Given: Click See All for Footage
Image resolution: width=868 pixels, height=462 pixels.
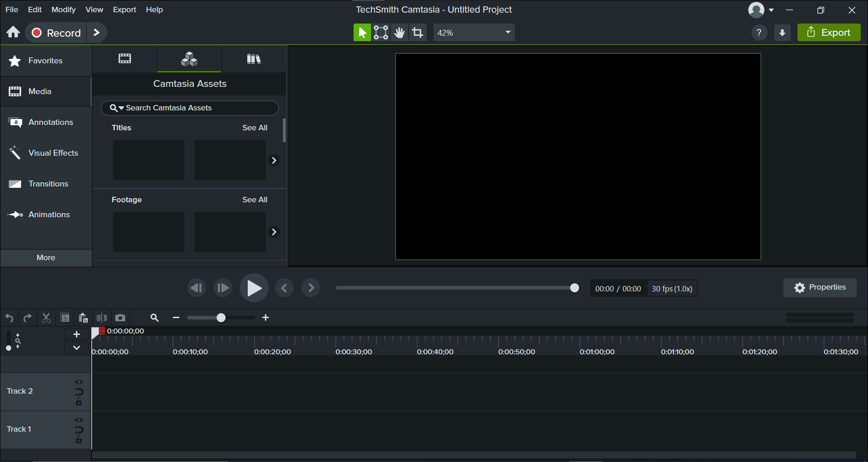Looking at the screenshot, I should [255, 200].
